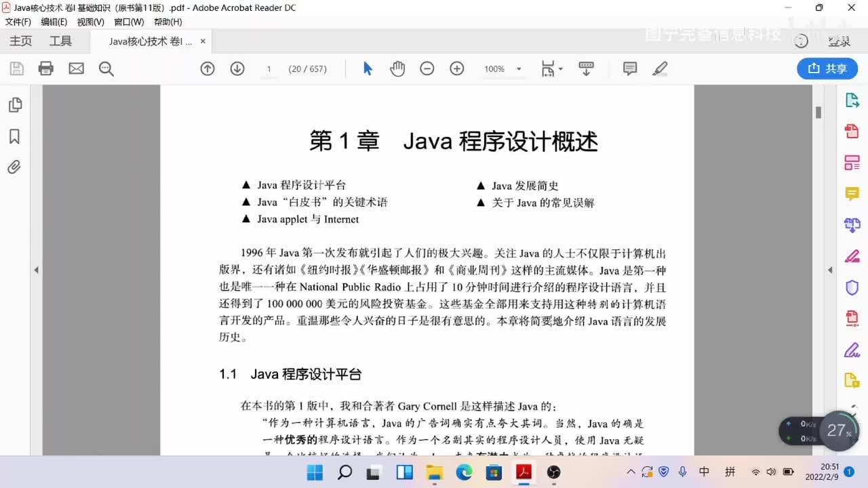Viewport: 868px width, 488px height.
Task: Click the chapter title 第1章 Java 程序设计概述
Action: tap(453, 141)
